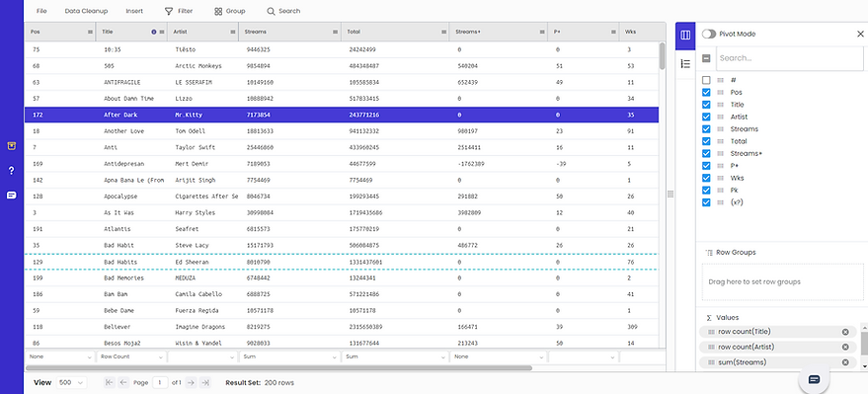The image size is (868, 394).
Task: Open the Artist column menu icon
Action: tap(232, 33)
